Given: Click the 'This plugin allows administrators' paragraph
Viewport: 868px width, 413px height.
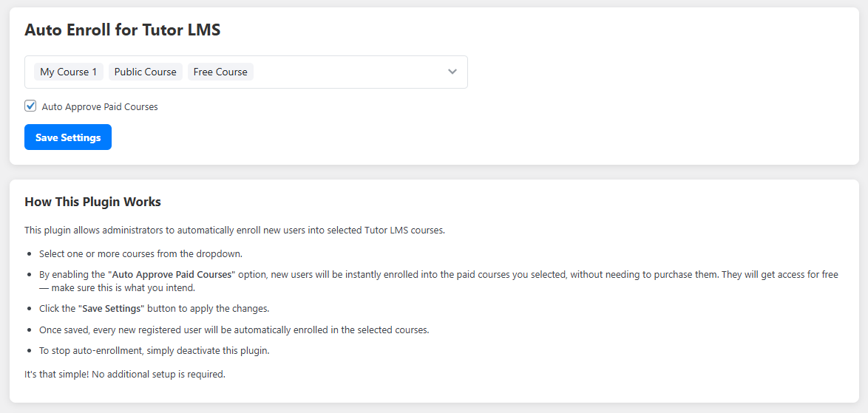Looking at the screenshot, I should [234, 231].
